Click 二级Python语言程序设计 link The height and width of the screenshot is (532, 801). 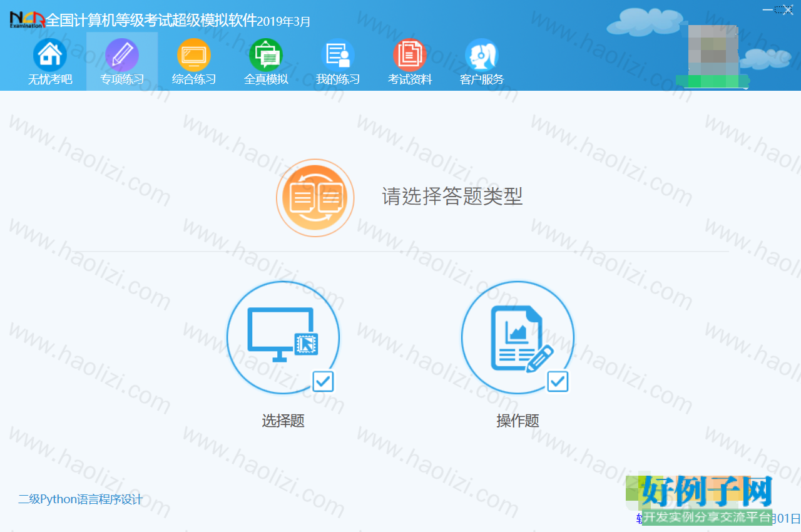80,499
